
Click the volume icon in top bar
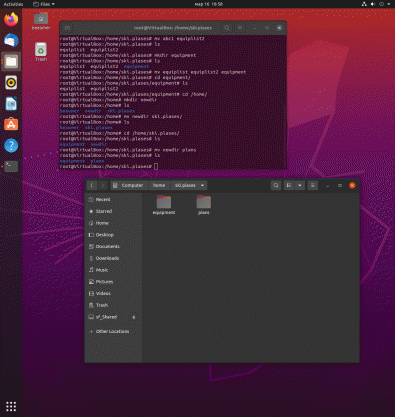tap(373, 4)
